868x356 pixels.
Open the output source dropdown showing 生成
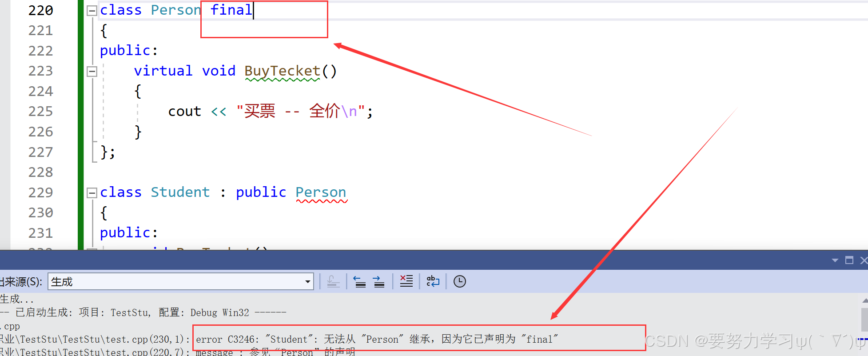[180, 281]
